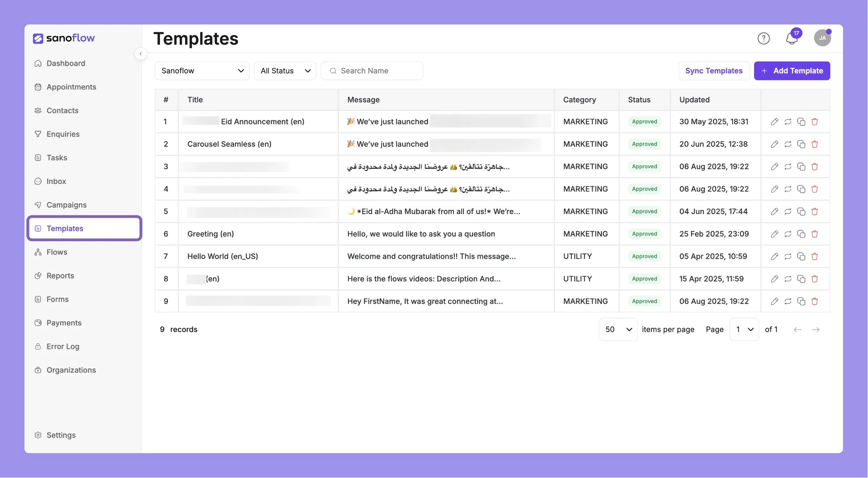Open Inbox in the sidebar

pyautogui.click(x=56, y=181)
